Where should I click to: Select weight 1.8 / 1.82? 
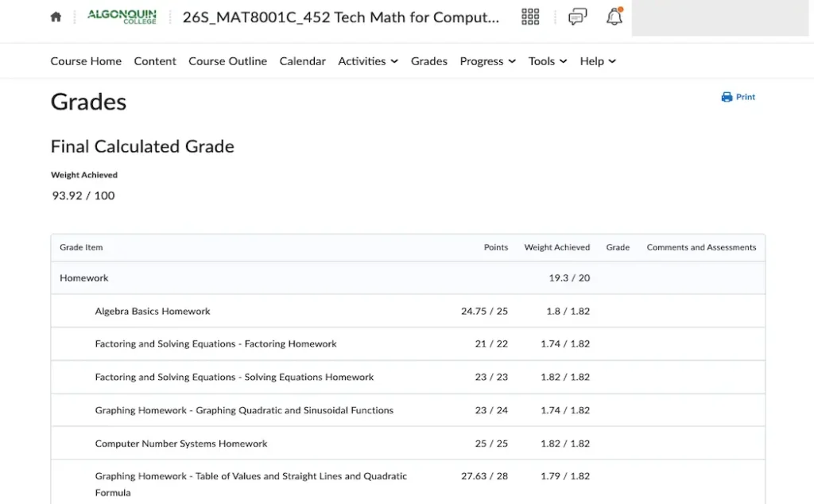coord(568,312)
